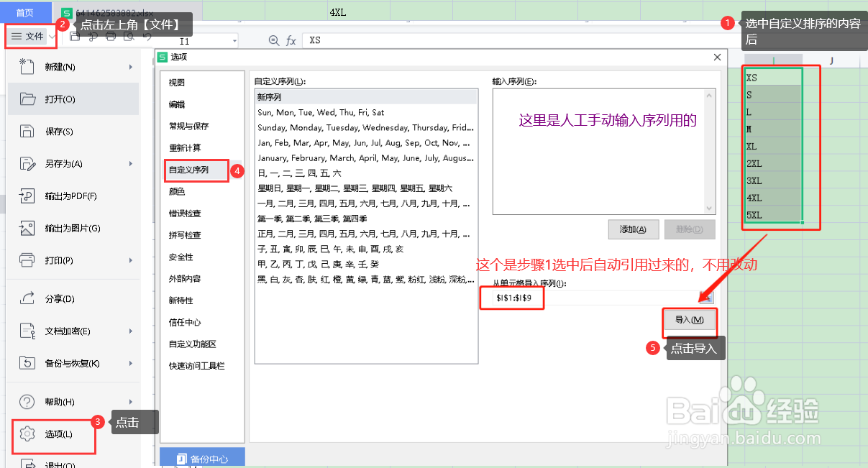The height and width of the screenshot is (468, 868).
Task: Switch to the 首页 tab
Action: click(x=25, y=12)
